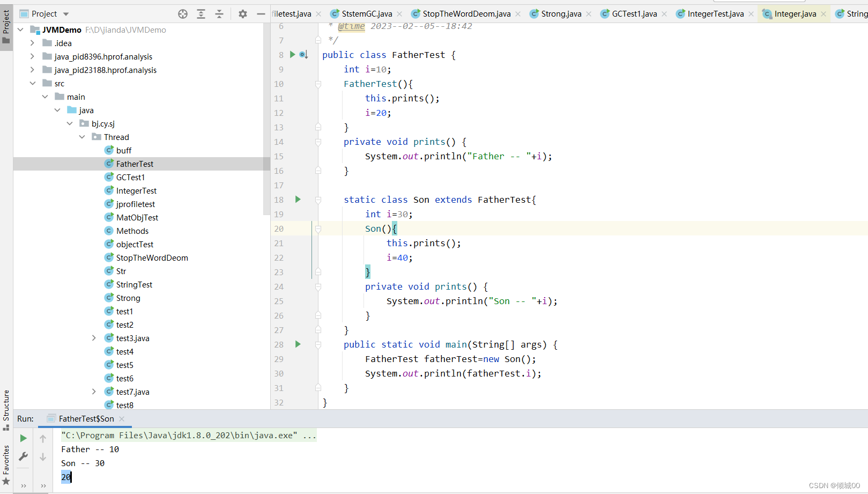868x494 pixels.
Task: Collapse the src folder
Action: pos(33,83)
